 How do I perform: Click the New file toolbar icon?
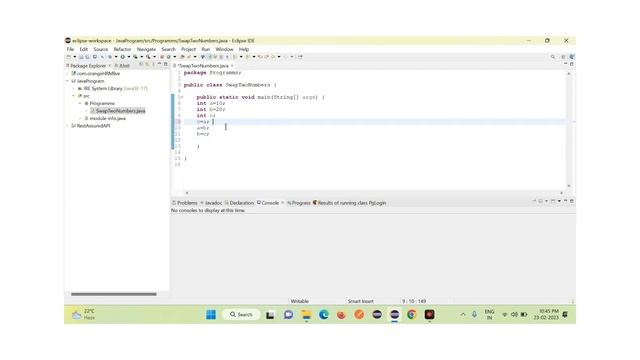coord(69,57)
